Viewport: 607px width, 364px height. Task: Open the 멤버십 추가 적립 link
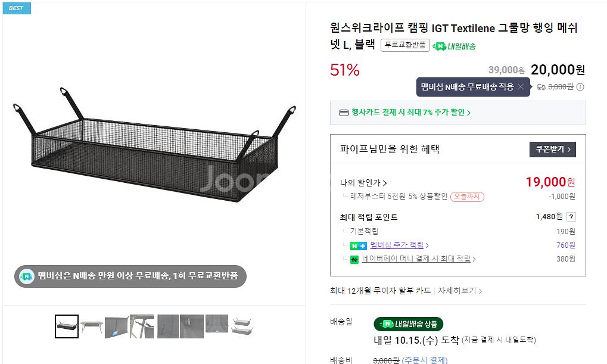coord(399,245)
